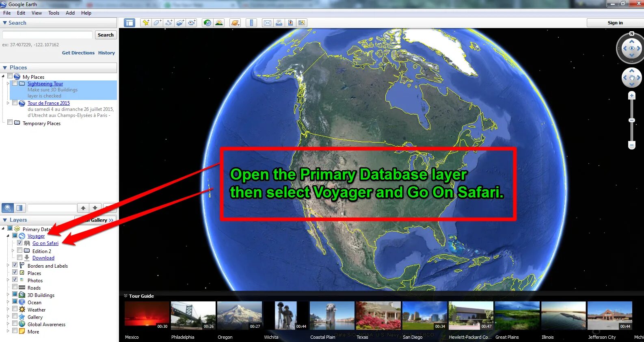Click the look-around compass joystick
The width and height of the screenshot is (644, 342).
click(x=631, y=48)
